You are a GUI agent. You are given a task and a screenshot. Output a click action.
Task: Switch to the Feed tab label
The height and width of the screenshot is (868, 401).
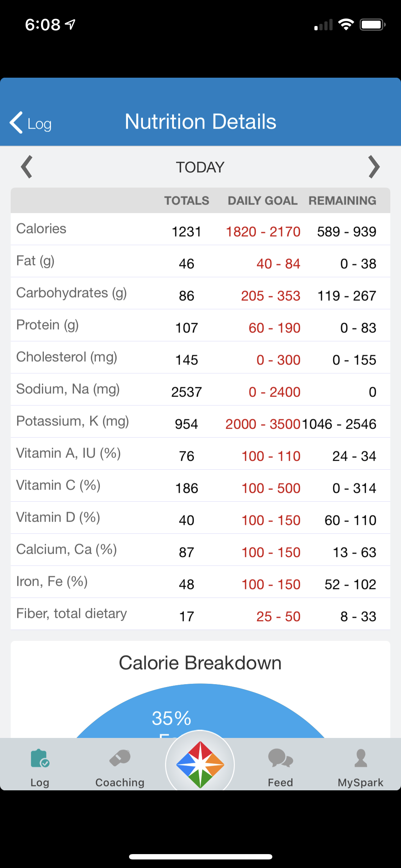[281, 782]
